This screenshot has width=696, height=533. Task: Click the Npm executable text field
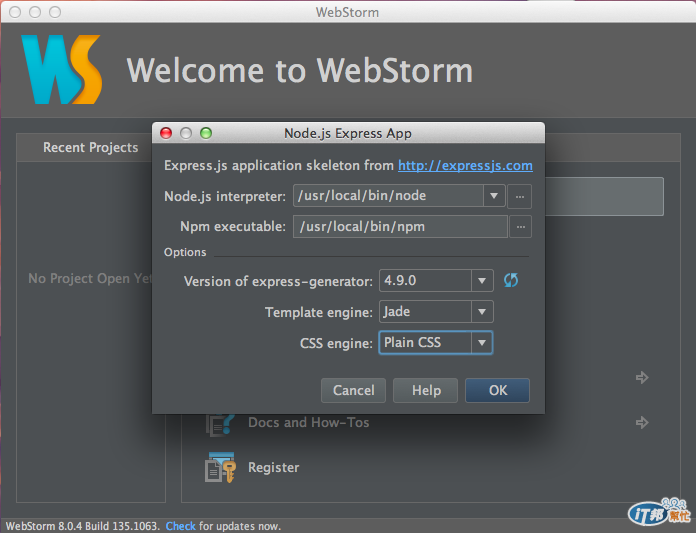pyautogui.click(x=400, y=227)
